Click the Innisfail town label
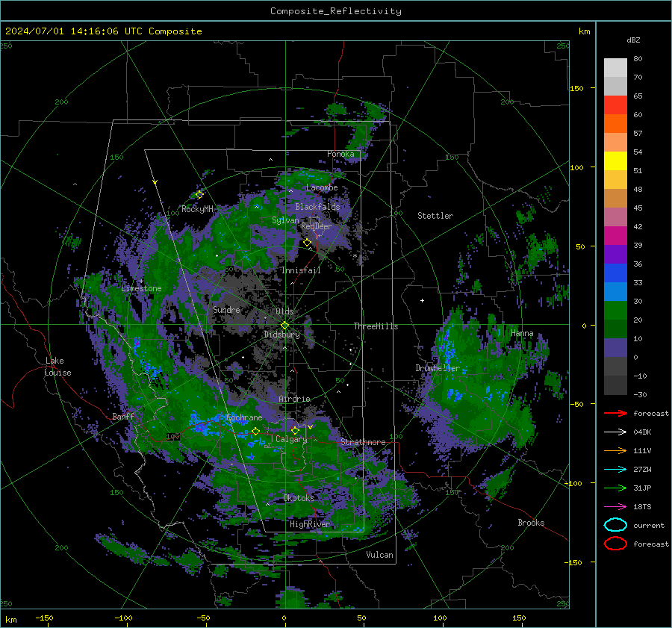The height and width of the screenshot is (628, 672). [301, 270]
